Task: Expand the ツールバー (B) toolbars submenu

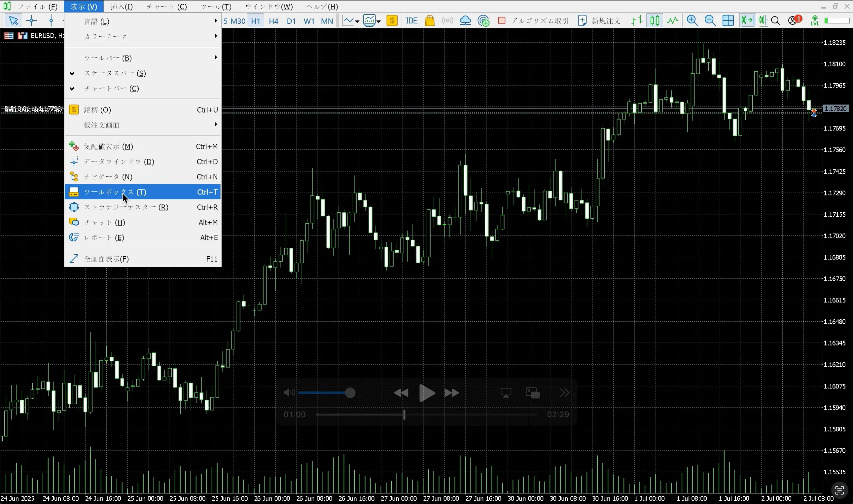Action: pyautogui.click(x=143, y=58)
